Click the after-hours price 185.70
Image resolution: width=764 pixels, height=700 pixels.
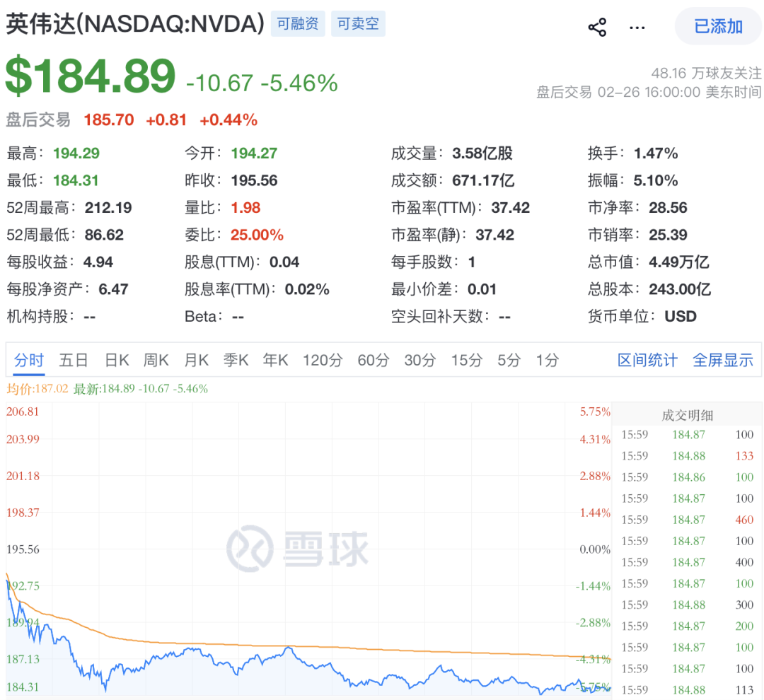coord(109,119)
